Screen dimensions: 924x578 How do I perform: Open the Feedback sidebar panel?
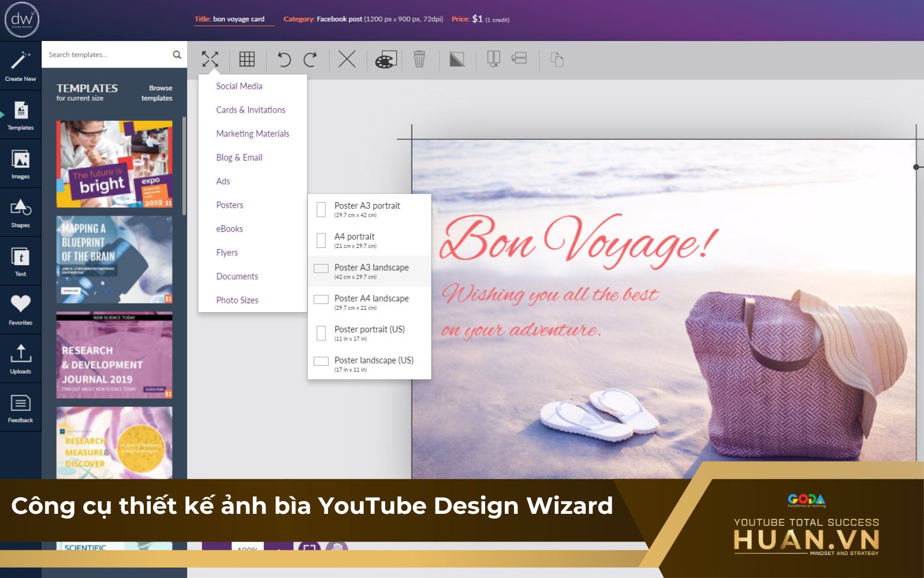pyautogui.click(x=21, y=407)
